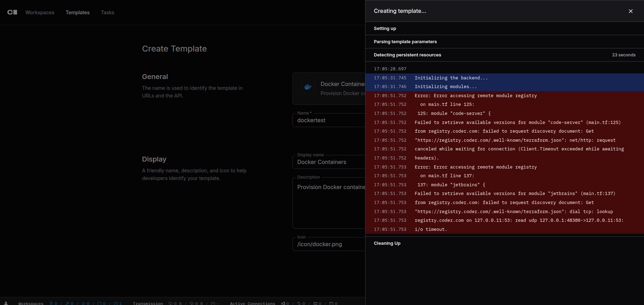Click the stopped workspaces square icon
This screenshot has height=305, width=644.
(100, 303)
